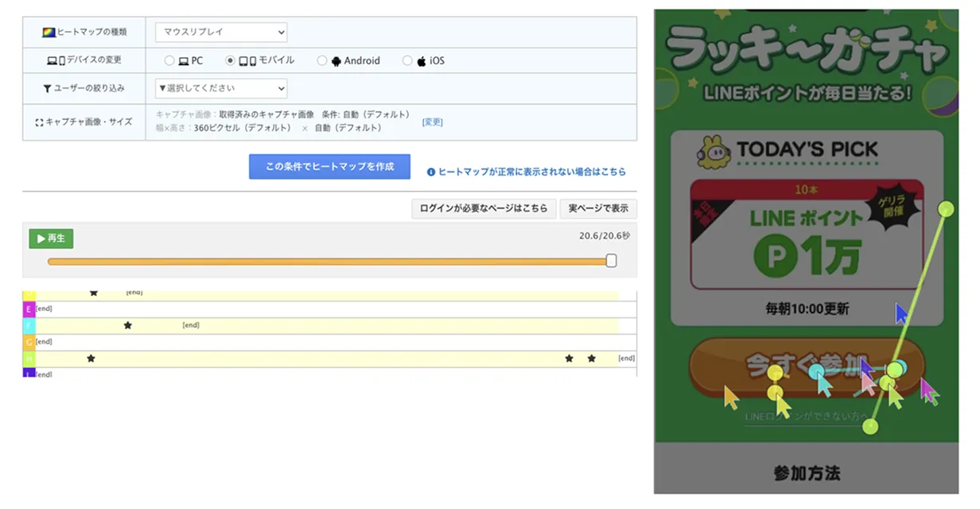Click the capture frame icon beside キャプチャ画像・サイズ
980x509 pixels.
tap(39, 122)
